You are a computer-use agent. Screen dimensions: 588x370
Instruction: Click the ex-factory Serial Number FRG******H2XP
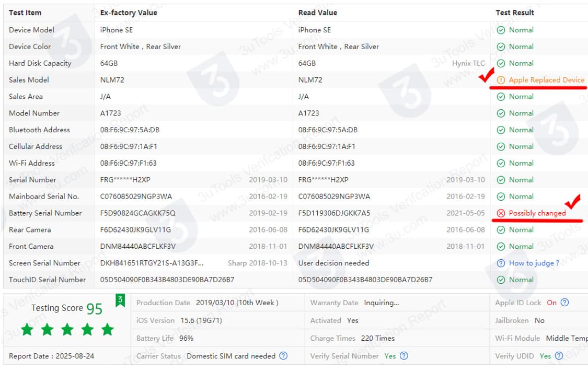point(125,180)
